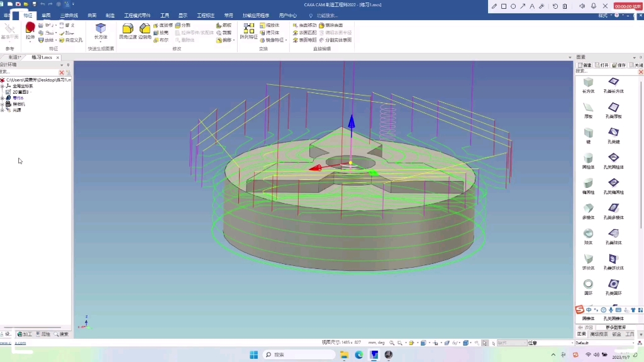This screenshot has width=644, height=362.
Task: Click 拷贝体 (copy body) command
Action: pos(269,33)
